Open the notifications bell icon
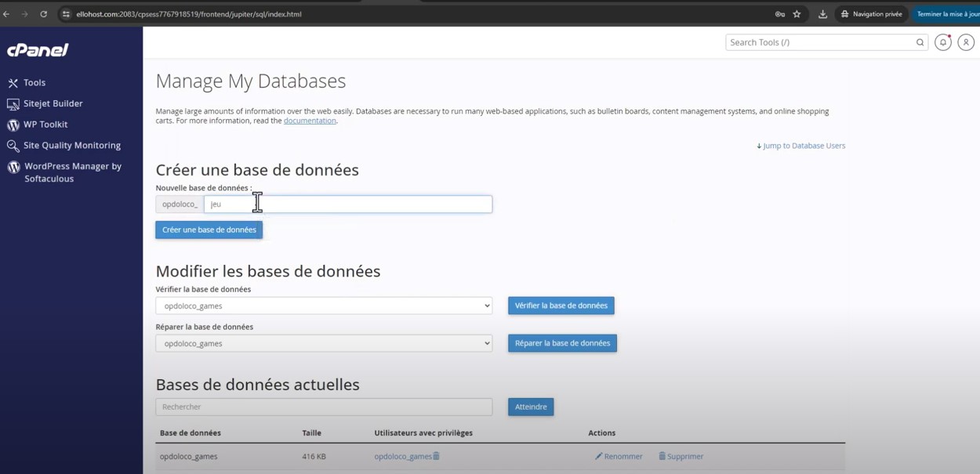This screenshot has height=474, width=980. tap(942, 42)
